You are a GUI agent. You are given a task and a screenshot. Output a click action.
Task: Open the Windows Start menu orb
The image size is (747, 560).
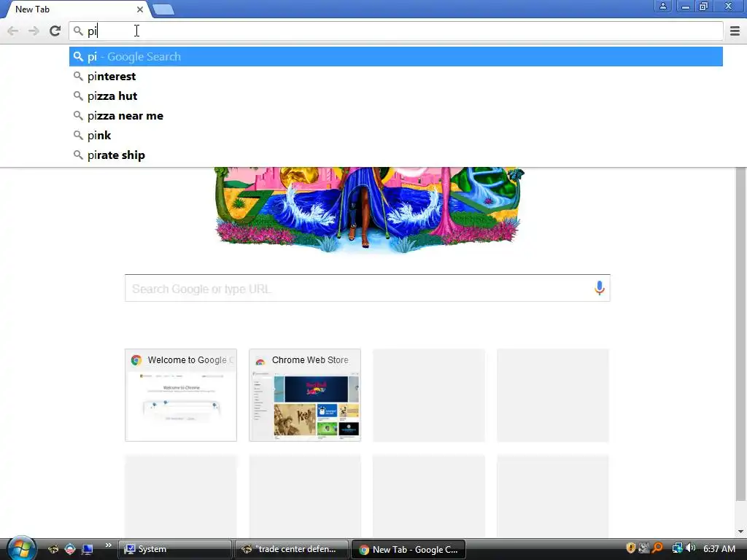(x=21, y=548)
